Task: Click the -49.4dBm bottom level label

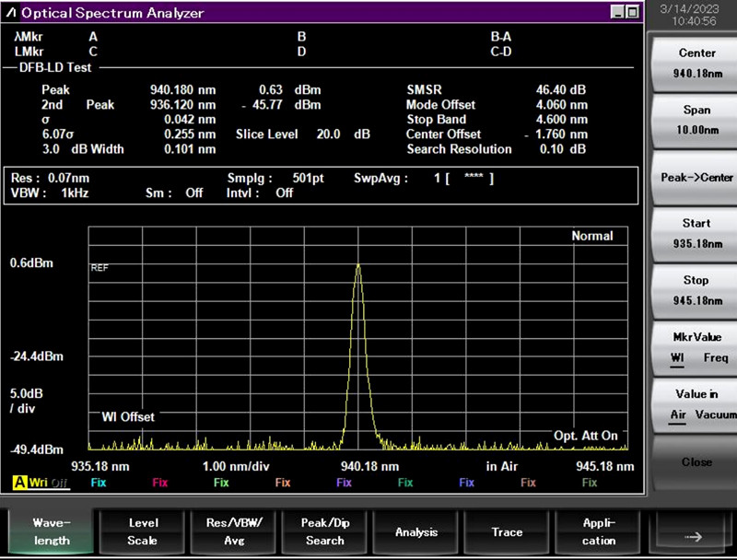Action: (37, 449)
